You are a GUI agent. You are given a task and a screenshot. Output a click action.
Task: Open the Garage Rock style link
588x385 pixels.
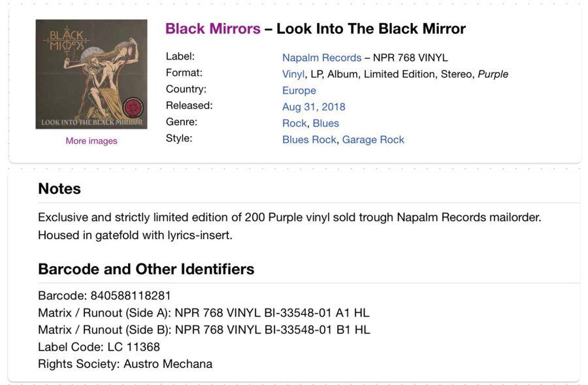373,140
